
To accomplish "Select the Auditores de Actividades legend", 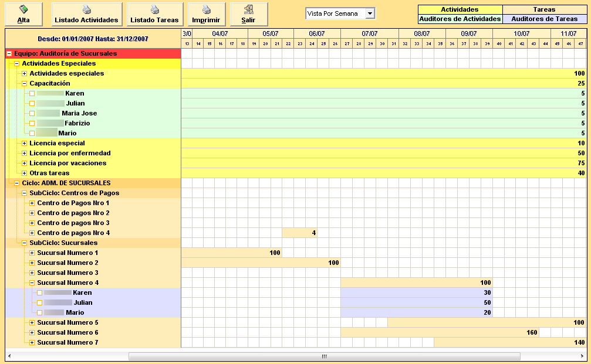I will click(460, 19).
